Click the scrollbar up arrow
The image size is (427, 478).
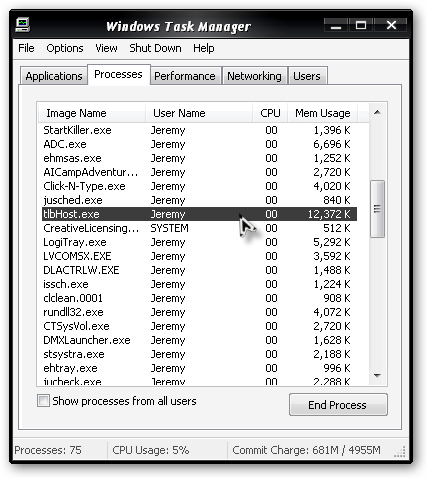[377, 113]
